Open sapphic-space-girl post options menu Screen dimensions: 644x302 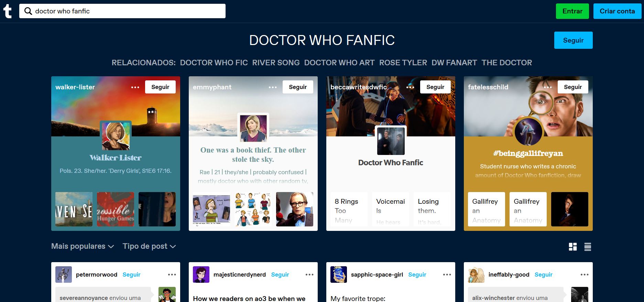(x=447, y=275)
